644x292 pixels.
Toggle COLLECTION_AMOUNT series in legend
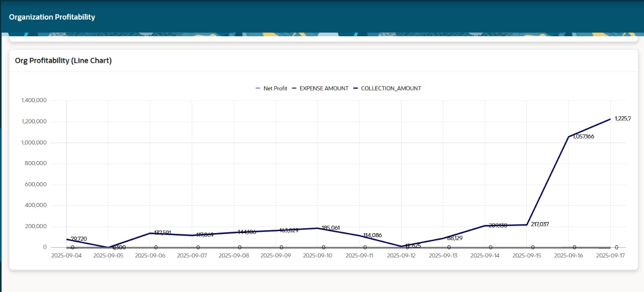point(390,88)
